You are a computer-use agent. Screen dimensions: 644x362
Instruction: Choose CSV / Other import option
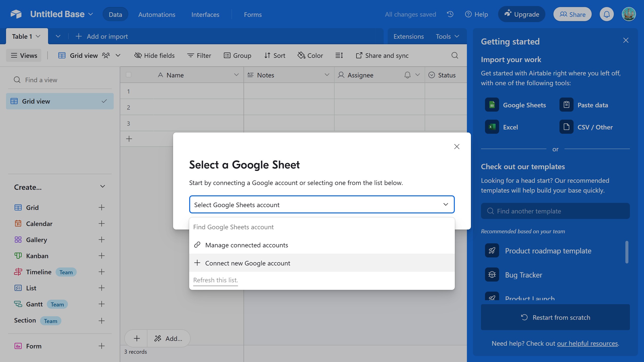[586, 127]
